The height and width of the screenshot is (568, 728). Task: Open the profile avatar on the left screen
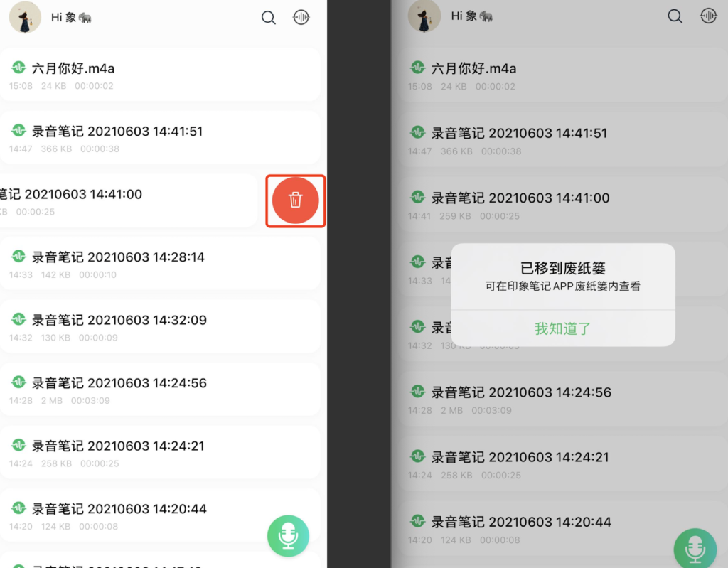click(24, 17)
